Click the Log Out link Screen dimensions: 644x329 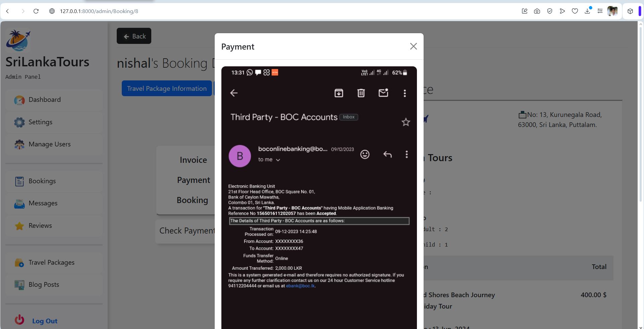point(45,321)
